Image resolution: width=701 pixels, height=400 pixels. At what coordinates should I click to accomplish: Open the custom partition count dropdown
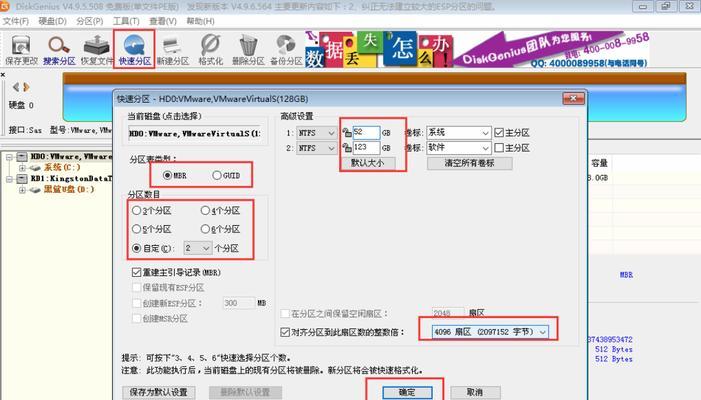click(198, 248)
